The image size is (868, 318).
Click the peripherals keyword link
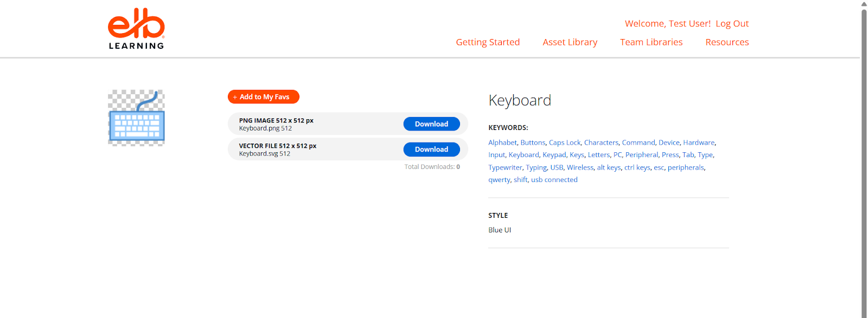(686, 168)
